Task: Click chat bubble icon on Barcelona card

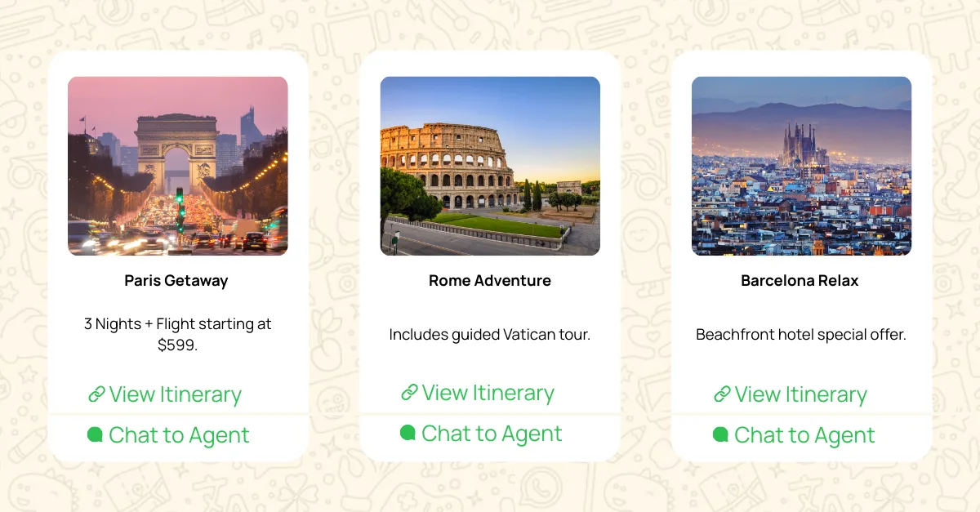Action: tap(720, 435)
